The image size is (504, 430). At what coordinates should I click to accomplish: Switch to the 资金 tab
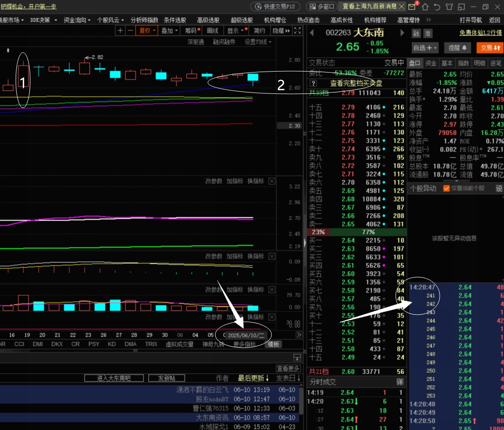pyautogui.click(x=431, y=63)
